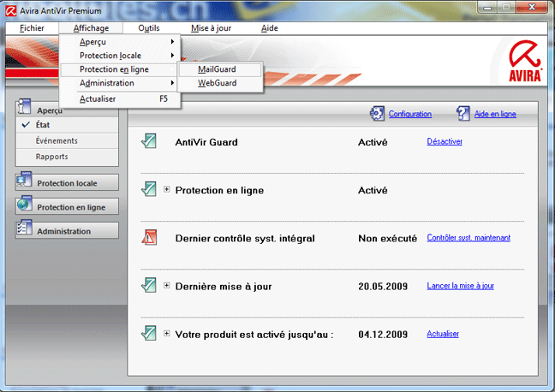Viewport: 555px width, 392px height.
Task: Expand the Protection en ligne status row
Action: pyautogui.click(x=167, y=190)
